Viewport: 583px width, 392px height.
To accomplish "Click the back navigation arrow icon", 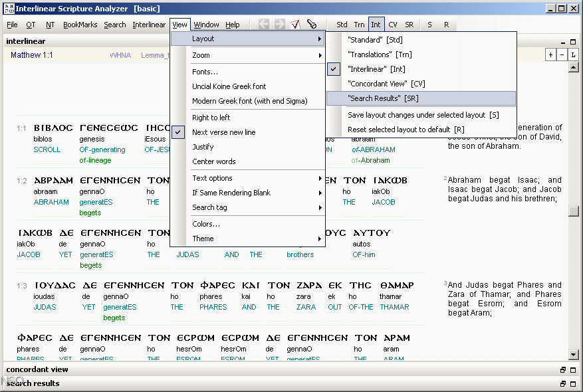I will (263, 24).
